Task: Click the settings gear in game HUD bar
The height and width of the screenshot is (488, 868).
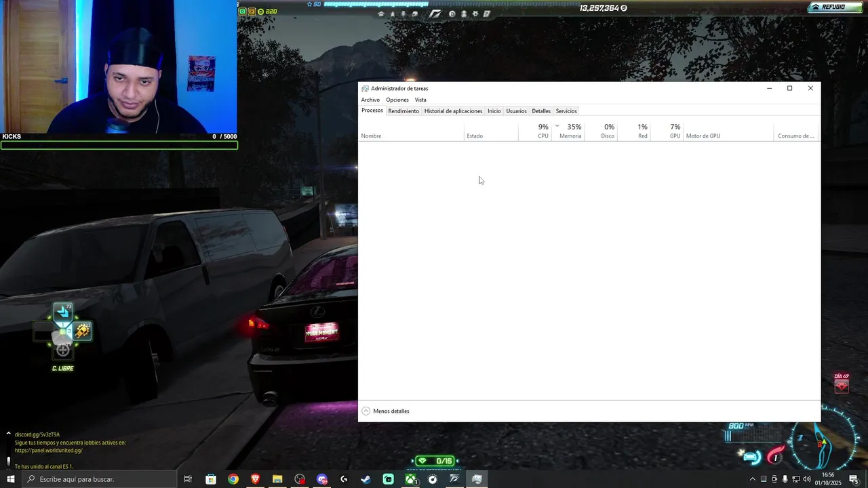Action: (x=475, y=14)
